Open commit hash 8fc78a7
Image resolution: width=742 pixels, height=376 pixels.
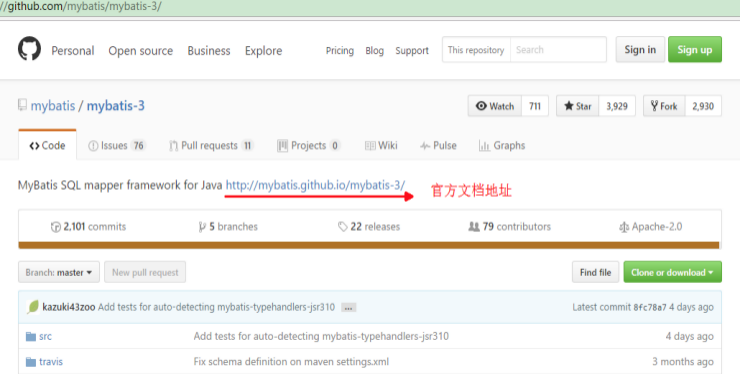(x=650, y=307)
